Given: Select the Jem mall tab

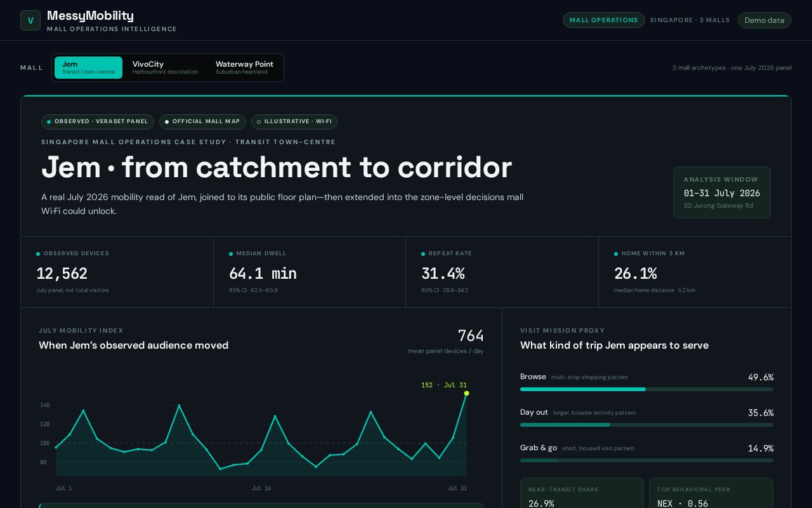Looking at the screenshot, I should (88, 67).
